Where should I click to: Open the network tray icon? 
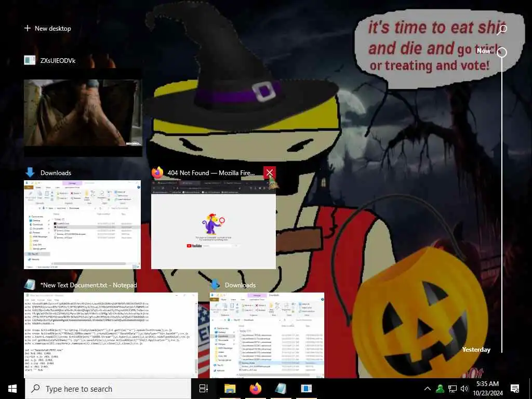[453, 389]
